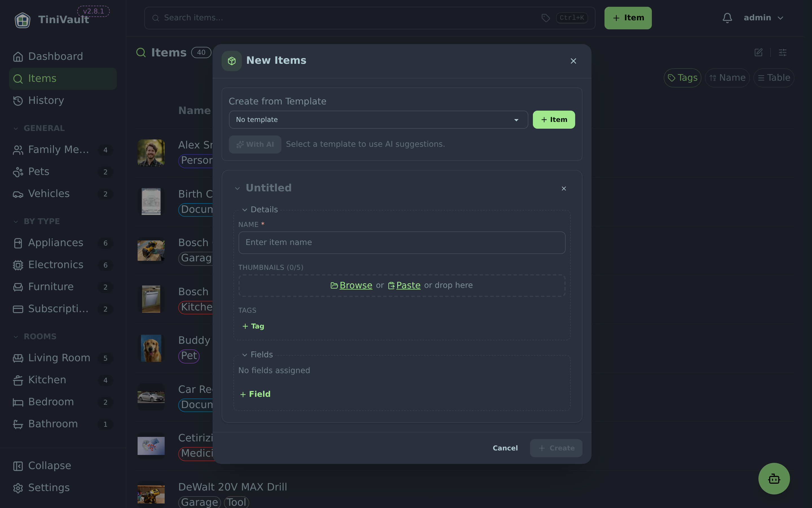Click the tag filter icon in search bar
Image resolution: width=812 pixels, height=508 pixels.
click(x=546, y=18)
